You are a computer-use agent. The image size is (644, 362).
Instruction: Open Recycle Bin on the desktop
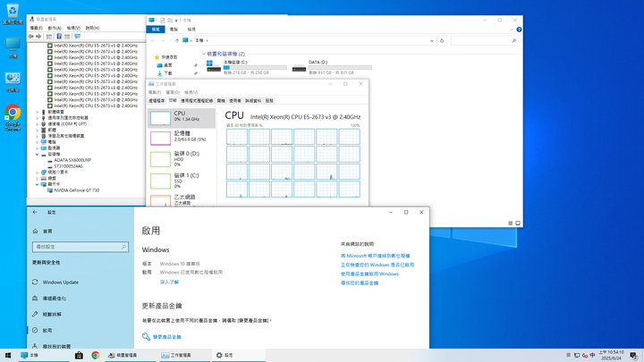click(x=13, y=14)
